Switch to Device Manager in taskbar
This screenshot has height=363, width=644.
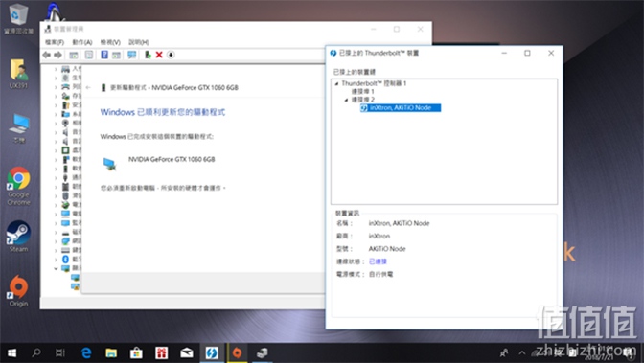tap(262, 353)
